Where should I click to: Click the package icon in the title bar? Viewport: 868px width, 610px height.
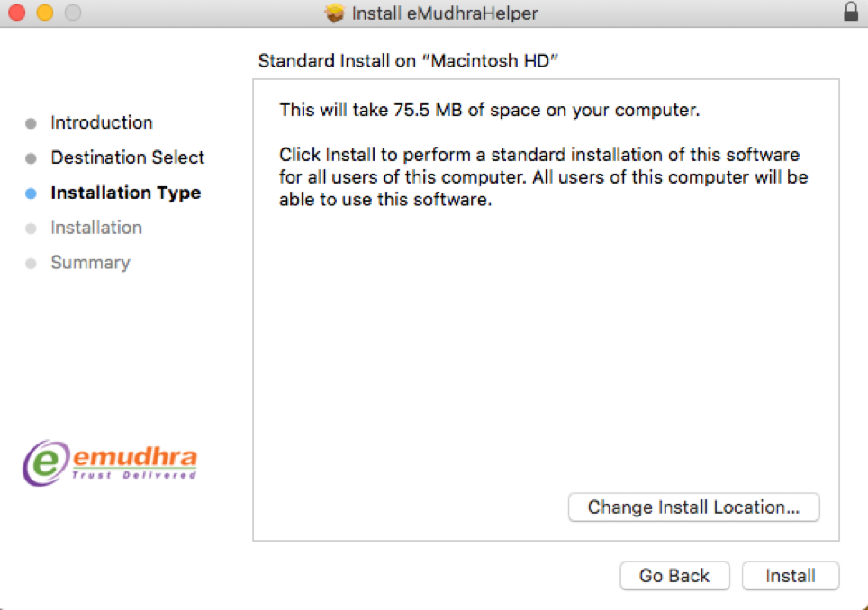pos(335,13)
